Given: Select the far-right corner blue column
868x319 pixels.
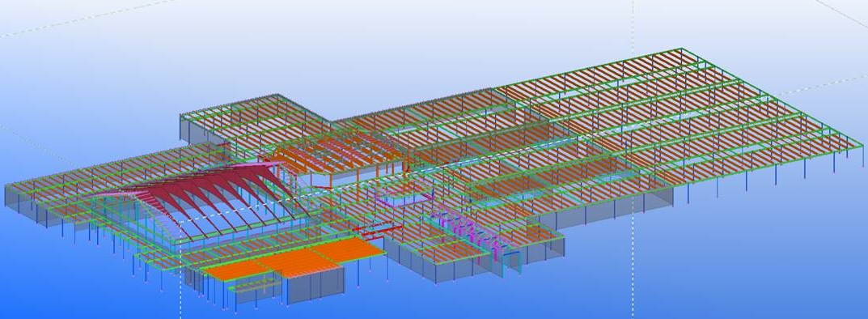Looking at the screenshot, I should tap(862, 156).
